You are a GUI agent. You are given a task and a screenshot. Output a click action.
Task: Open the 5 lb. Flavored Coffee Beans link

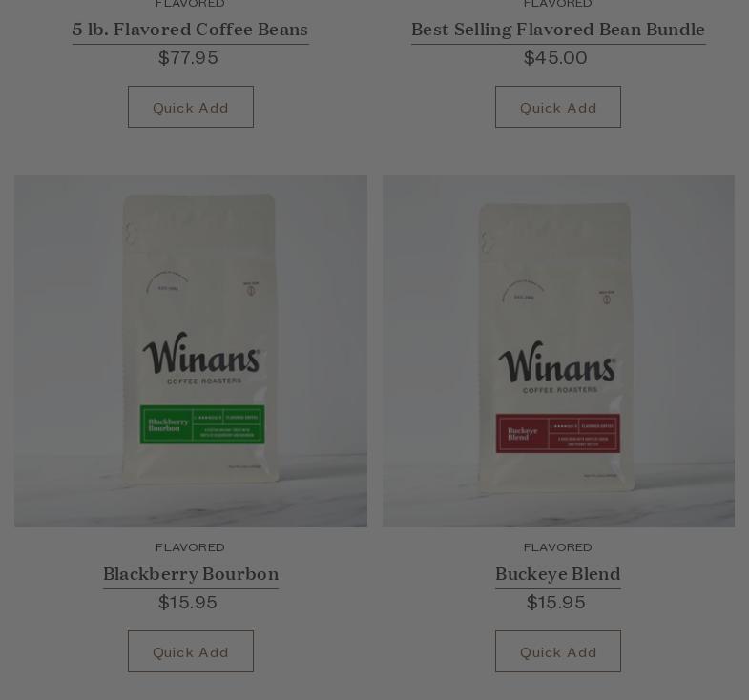pos(190,30)
